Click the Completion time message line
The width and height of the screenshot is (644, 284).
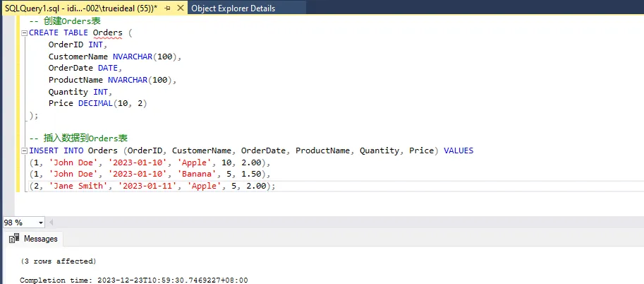(x=134, y=280)
